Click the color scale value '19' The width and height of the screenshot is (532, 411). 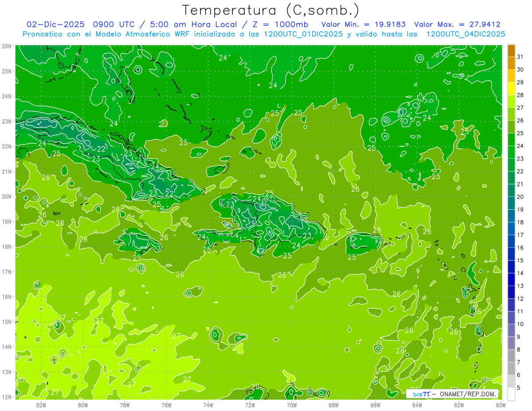(x=520, y=210)
